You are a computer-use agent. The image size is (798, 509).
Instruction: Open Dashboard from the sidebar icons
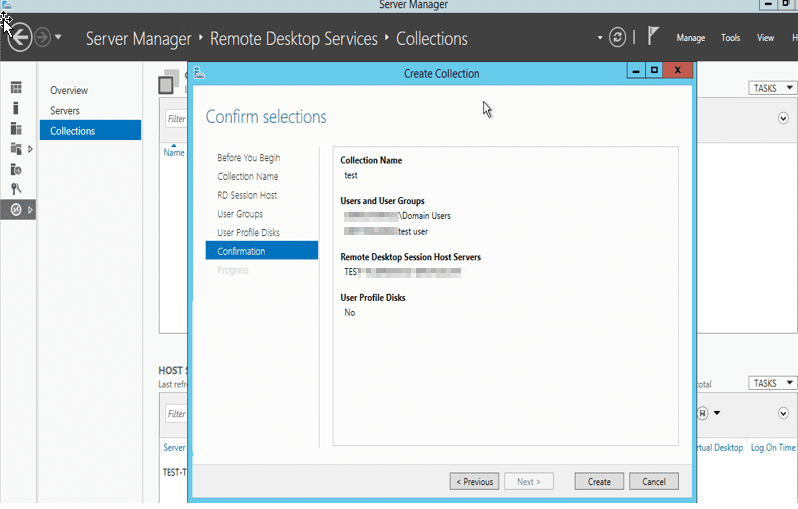[x=16, y=89]
